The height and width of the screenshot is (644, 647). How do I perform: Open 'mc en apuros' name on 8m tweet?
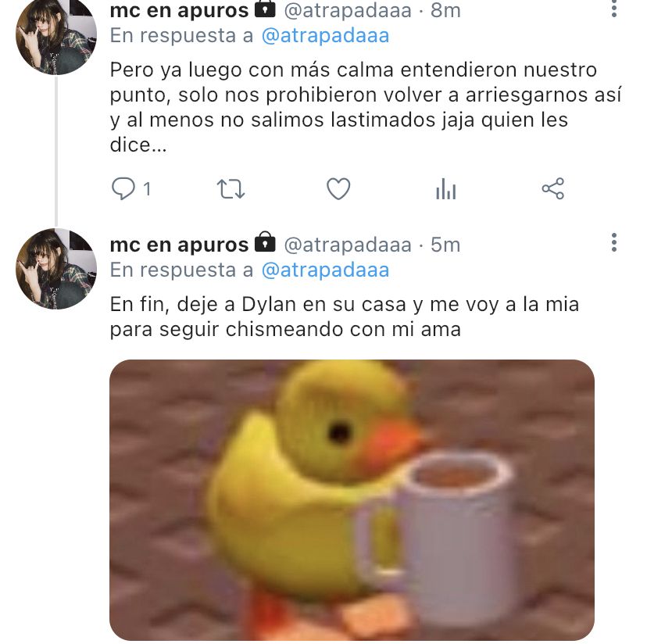(179, 11)
